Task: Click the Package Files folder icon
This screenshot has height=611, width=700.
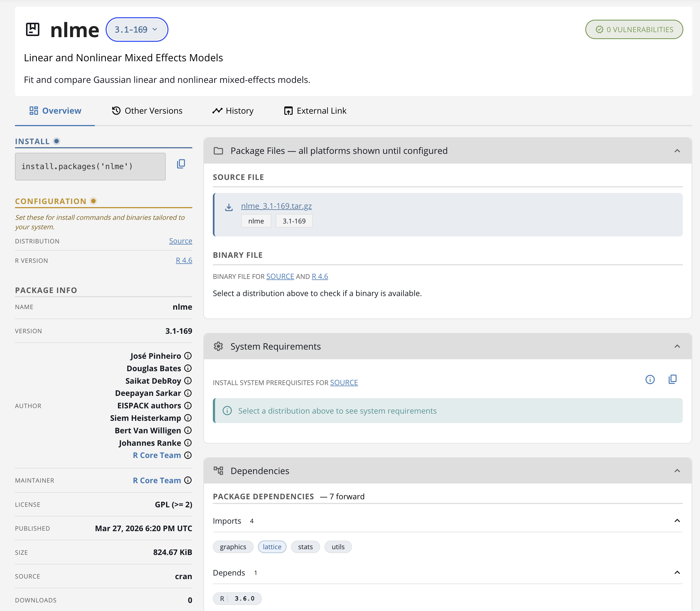Action: coord(218,151)
